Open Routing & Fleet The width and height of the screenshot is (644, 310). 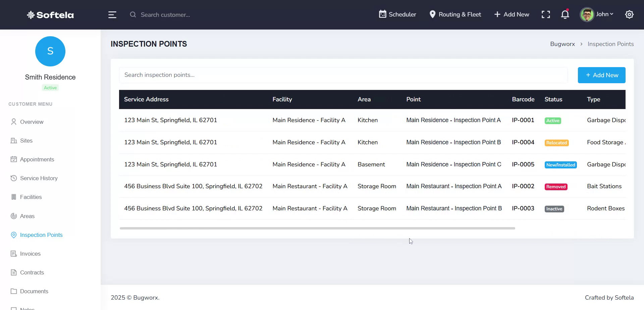[455, 14]
